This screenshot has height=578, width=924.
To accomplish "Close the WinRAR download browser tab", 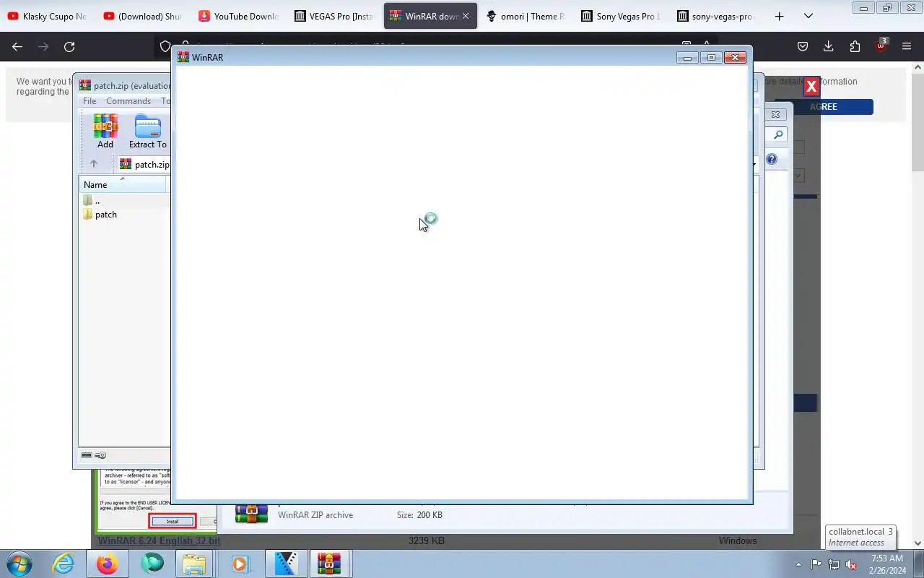I will 466,16.
